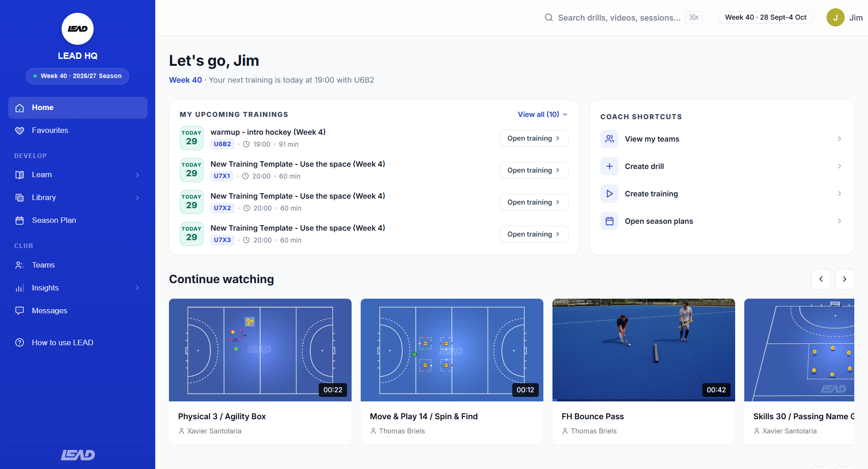Open Physical 3 / Agility Box thumbnail
Image resolution: width=868 pixels, height=469 pixels.
pos(260,350)
